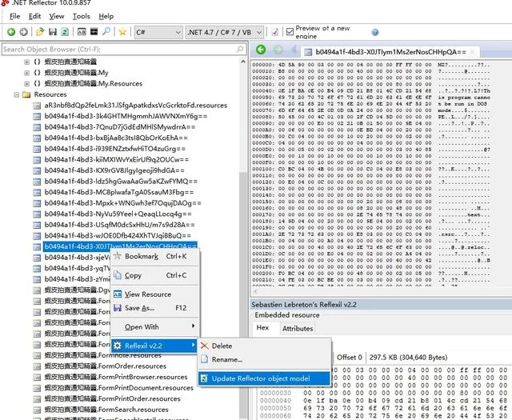
Task: Switch to the Attributes tab
Action: pyautogui.click(x=298, y=328)
